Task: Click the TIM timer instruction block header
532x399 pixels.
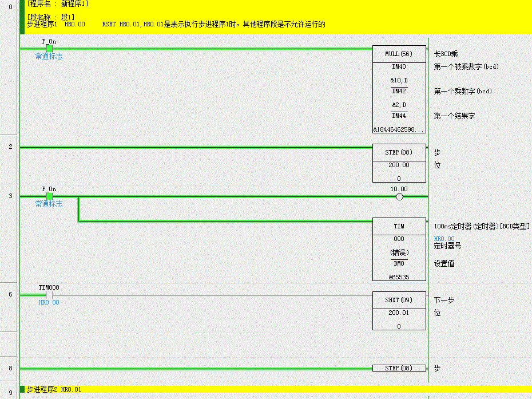Action: 399,226
